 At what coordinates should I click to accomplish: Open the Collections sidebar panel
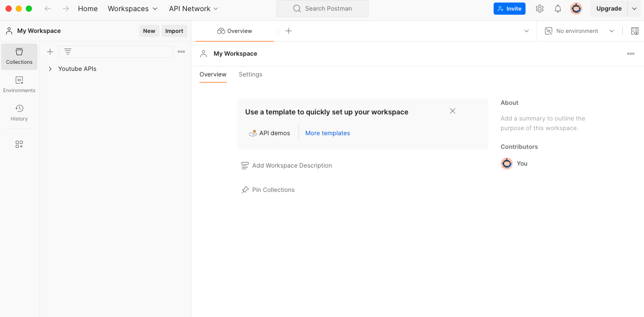[19, 56]
